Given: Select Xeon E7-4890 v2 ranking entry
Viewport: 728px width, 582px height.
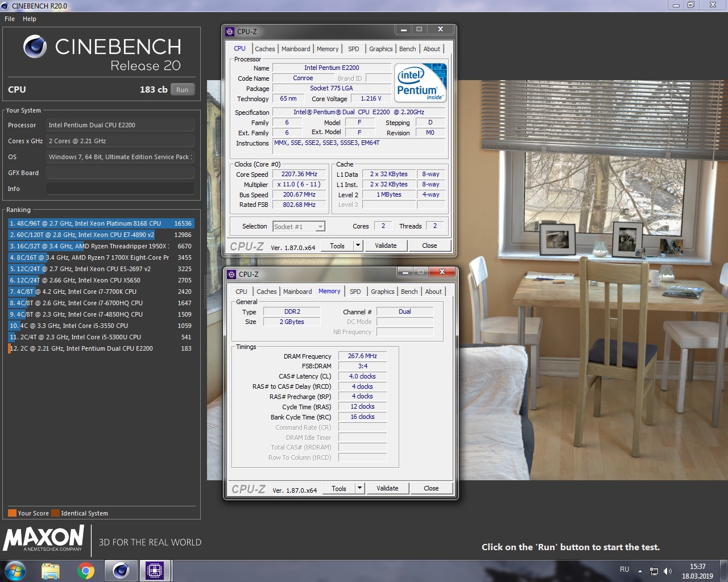Looking at the screenshot, I should click(x=101, y=235).
